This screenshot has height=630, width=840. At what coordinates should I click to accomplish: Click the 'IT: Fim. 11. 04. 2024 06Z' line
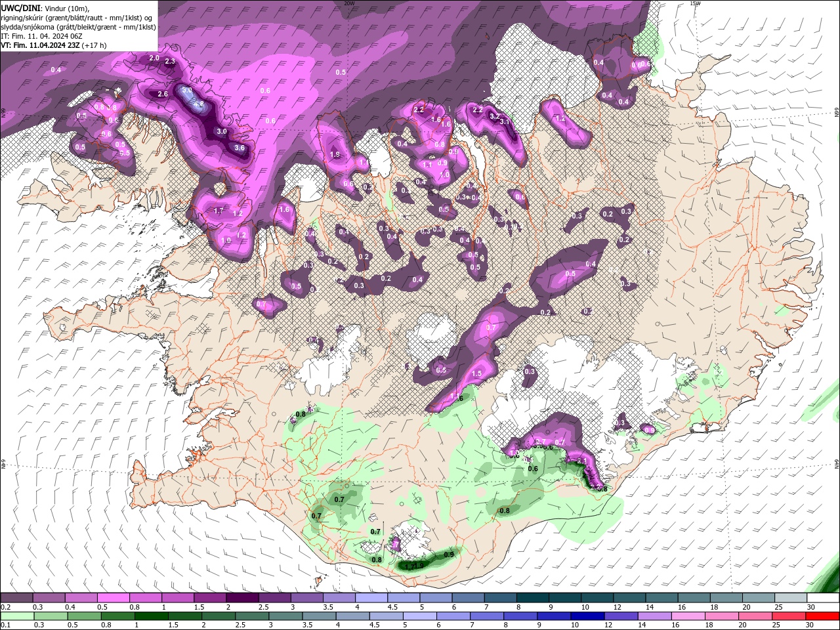point(41,36)
